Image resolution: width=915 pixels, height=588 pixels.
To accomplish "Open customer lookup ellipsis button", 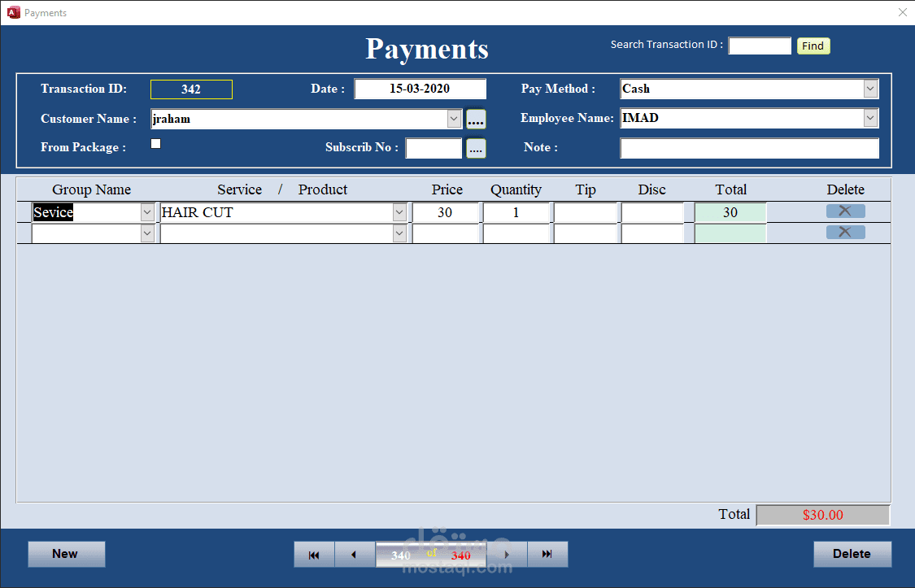I will (476, 119).
